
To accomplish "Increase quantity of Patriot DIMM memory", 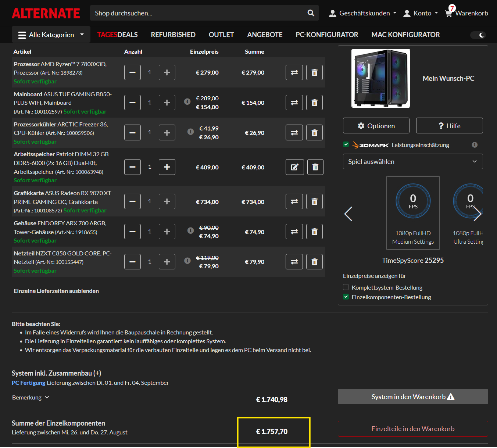I will (x=167, y=167).
